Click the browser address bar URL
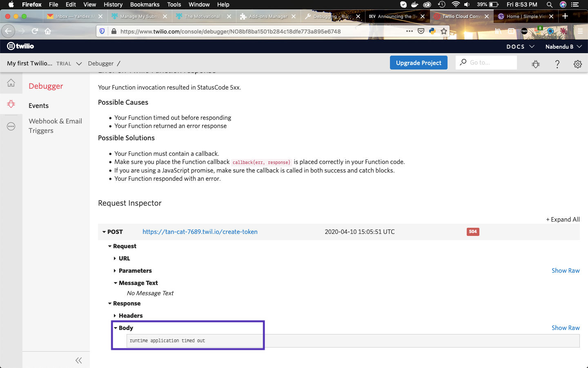588x368 pixels. pyautogui.click(x=230, y=31)
